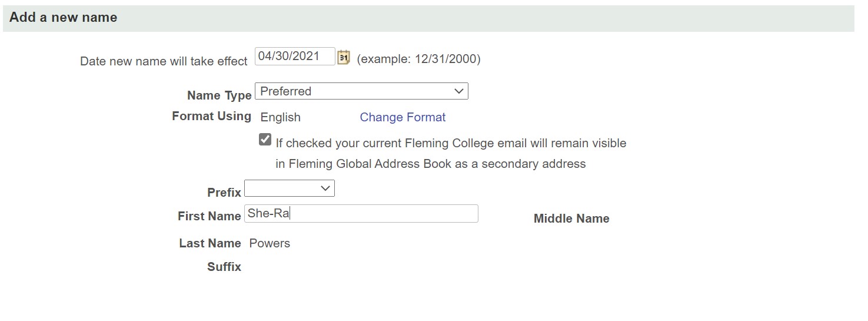Click the Format Using label

pos(211,116)
